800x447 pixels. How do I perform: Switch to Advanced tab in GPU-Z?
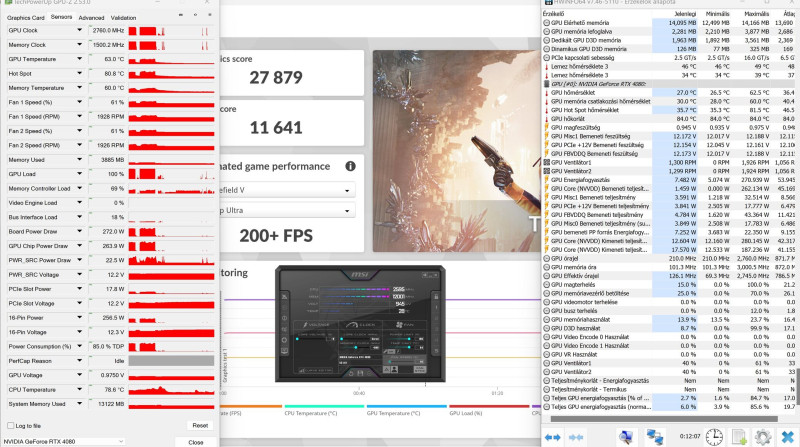[91, 17]
